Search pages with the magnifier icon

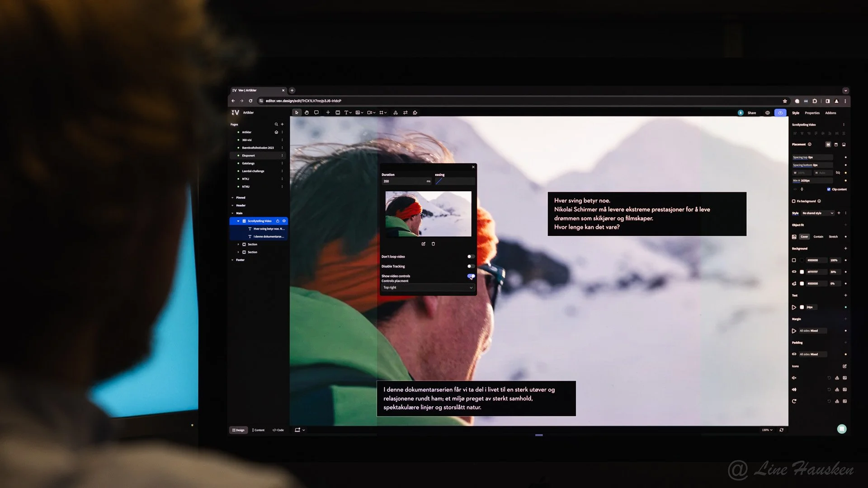(x=276, y=124)
